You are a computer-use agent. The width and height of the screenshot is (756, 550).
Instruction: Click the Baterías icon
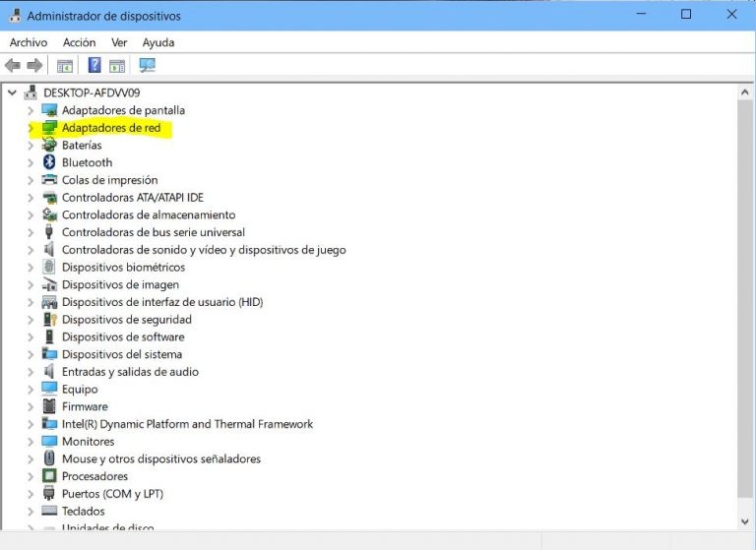pyautogui.click(x=49, y=145)
